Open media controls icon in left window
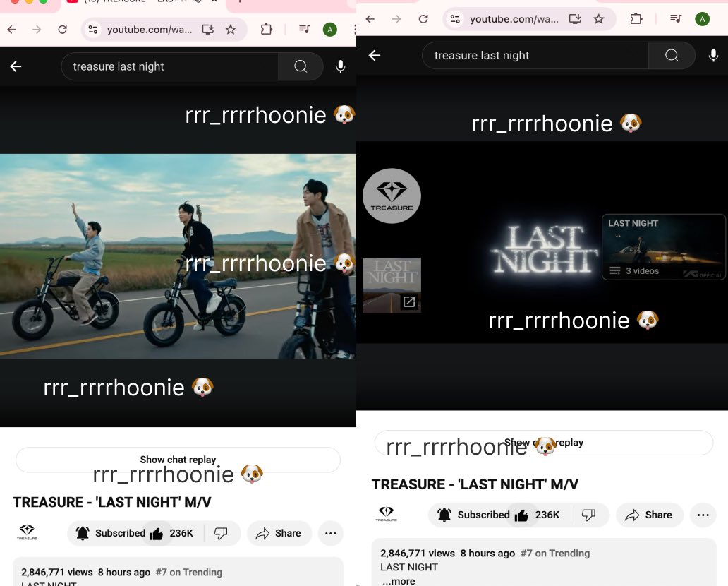The width and height of the screenshot is (728, 586). coord(305,29)
